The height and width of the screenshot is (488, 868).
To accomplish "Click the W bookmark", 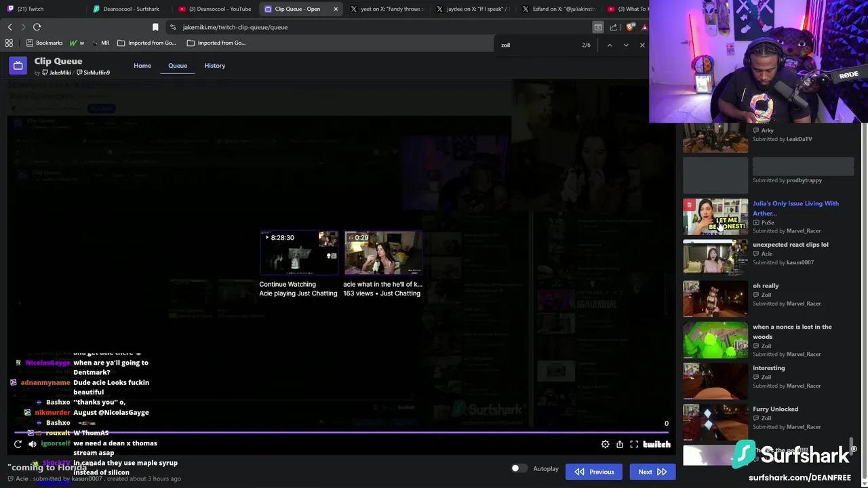I will (x=77, y=43).
